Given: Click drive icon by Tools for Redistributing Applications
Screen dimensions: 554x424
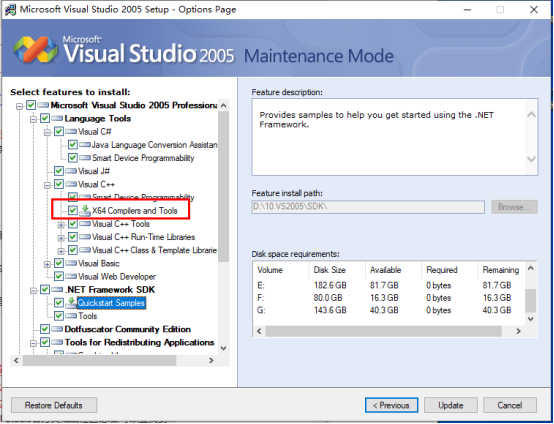Looking at the screenshot, I should tap(57, 342).
